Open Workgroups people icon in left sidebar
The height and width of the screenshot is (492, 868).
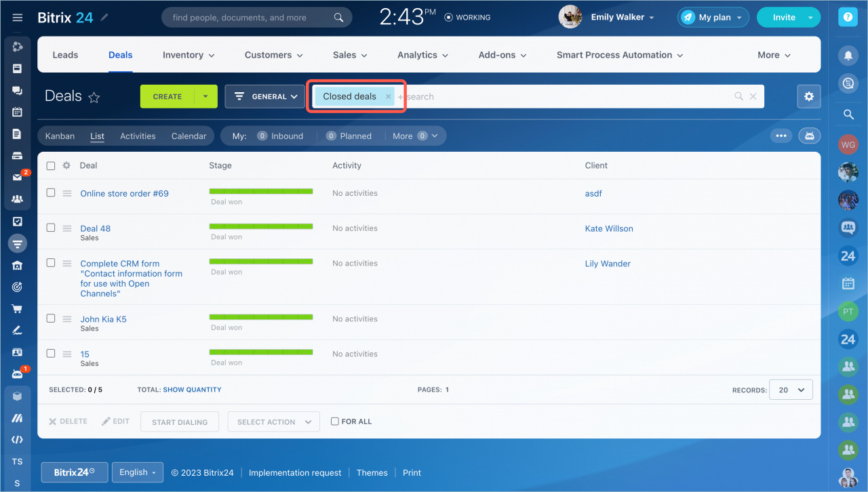point(18,199)
